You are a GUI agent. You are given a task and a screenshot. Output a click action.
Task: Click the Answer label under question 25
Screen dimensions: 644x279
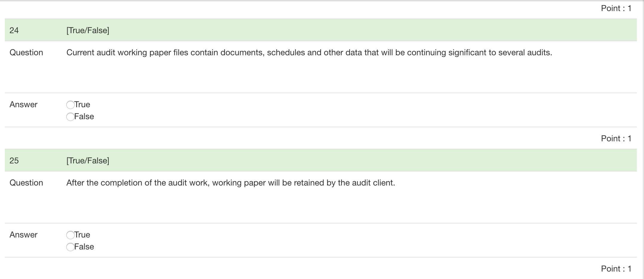click(23, 235)
